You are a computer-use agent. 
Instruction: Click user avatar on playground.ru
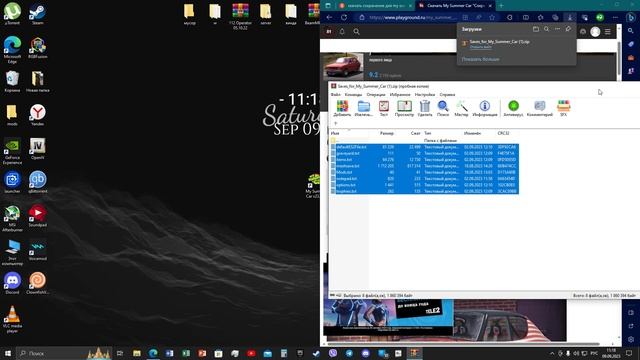point(595,31)
